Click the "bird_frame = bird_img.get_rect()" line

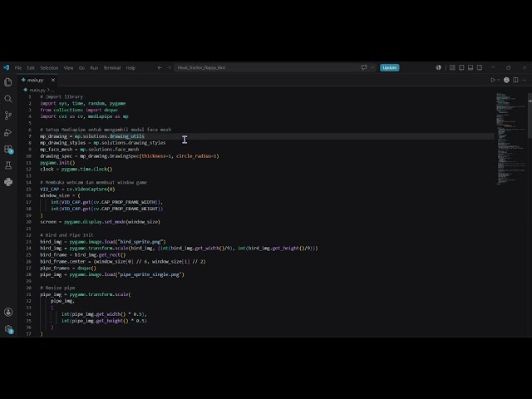[83, 255]
